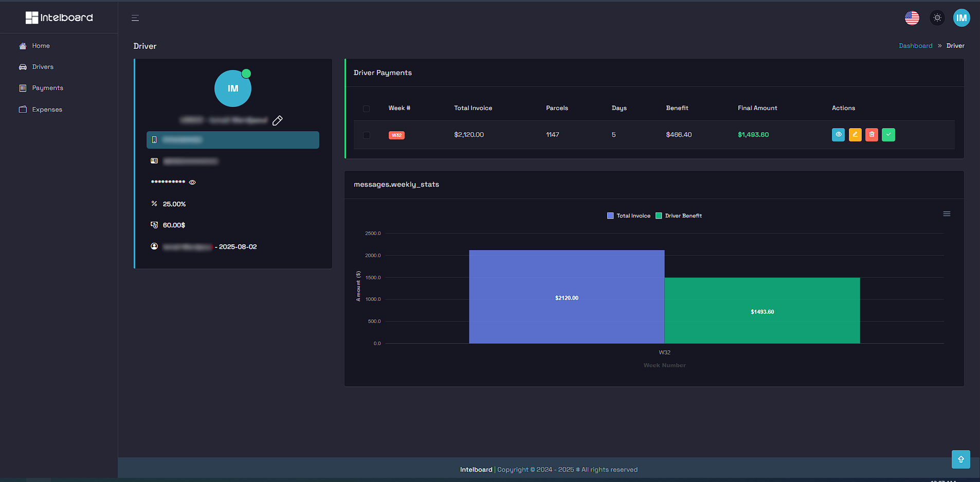The height and width of the screenshot is (482, 980).
Task: Click the delete payment trash icon
Action: coord(872,134)
